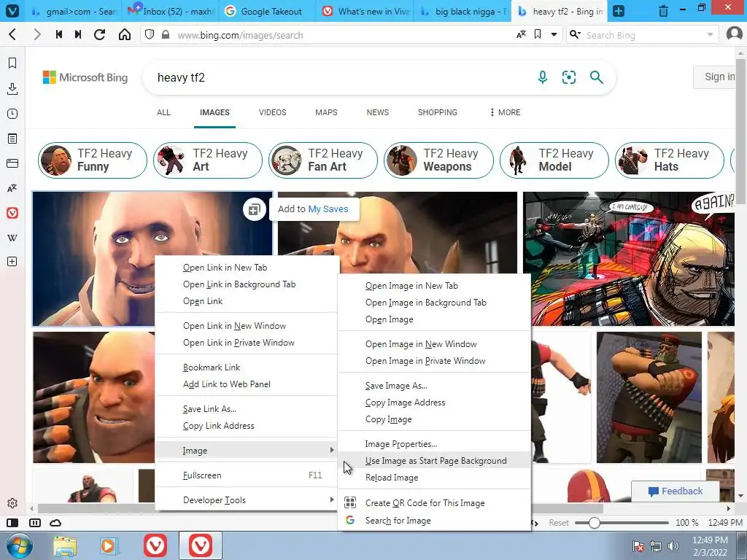747x560 pixels.
Task: Expand the search field history dropdown
Action: tap(710, 34)
